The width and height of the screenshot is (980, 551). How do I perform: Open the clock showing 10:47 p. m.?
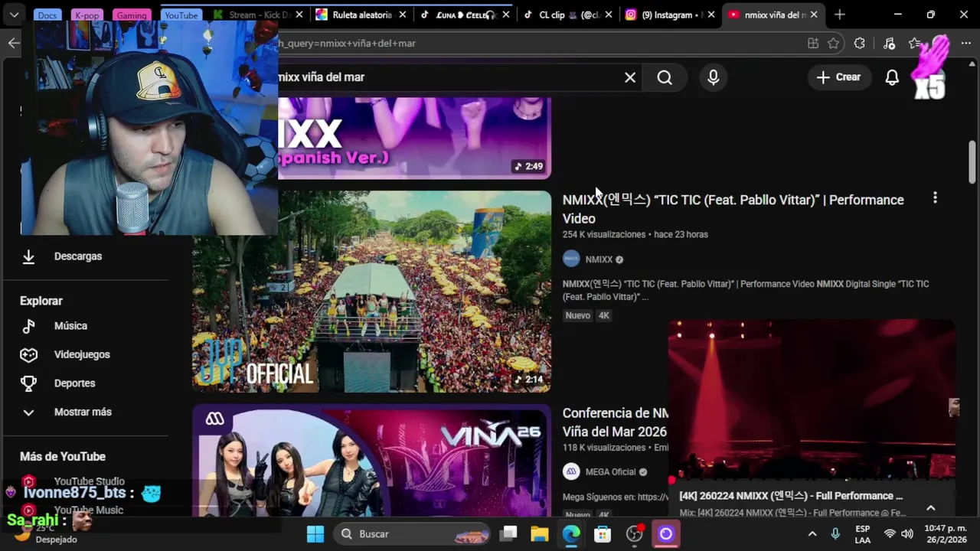point(945,534)
